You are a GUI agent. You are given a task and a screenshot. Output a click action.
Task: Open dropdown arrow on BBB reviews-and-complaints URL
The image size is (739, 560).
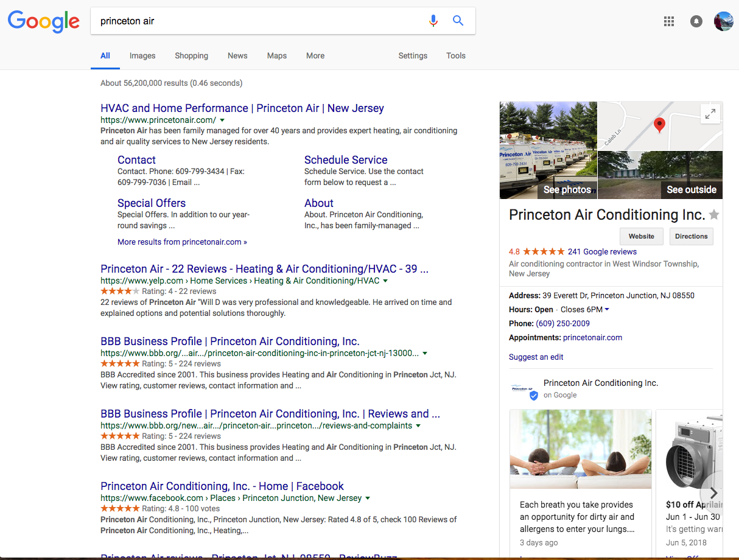[418, 425]
